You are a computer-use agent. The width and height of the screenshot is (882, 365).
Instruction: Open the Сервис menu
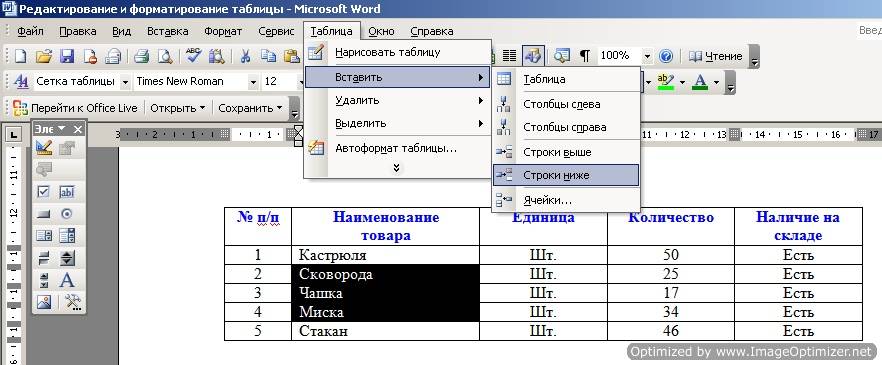276,31
